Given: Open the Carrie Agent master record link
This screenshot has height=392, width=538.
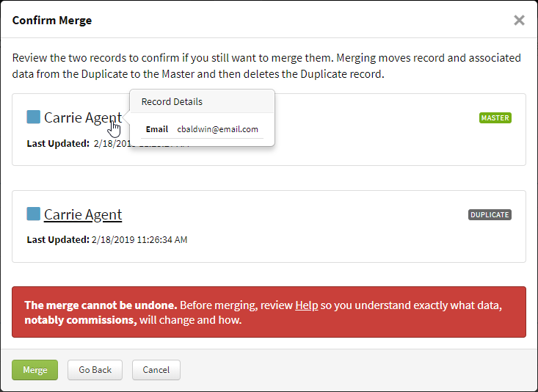Looking at the screenshot, I should [83, 117].
